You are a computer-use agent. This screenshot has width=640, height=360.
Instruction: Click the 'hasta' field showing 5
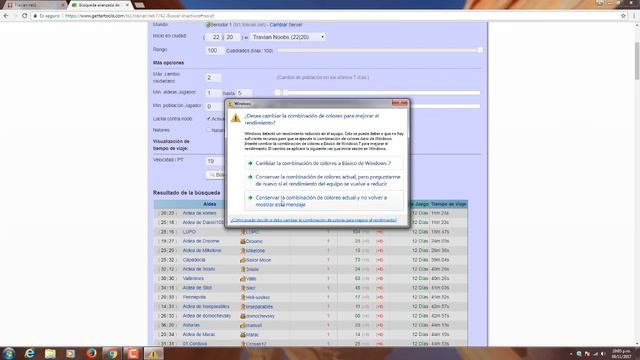pyautogui.click(x=244, y=93)
